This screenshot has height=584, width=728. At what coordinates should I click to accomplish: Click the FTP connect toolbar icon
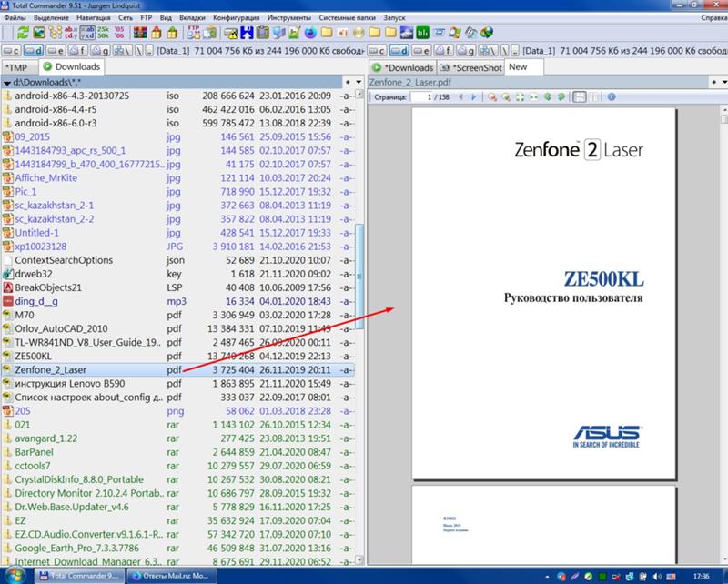[x=194, y=33]
